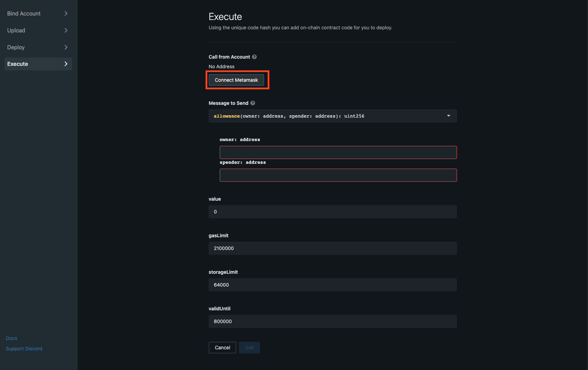Click the gasLimit input field

(x=332, y=248)
